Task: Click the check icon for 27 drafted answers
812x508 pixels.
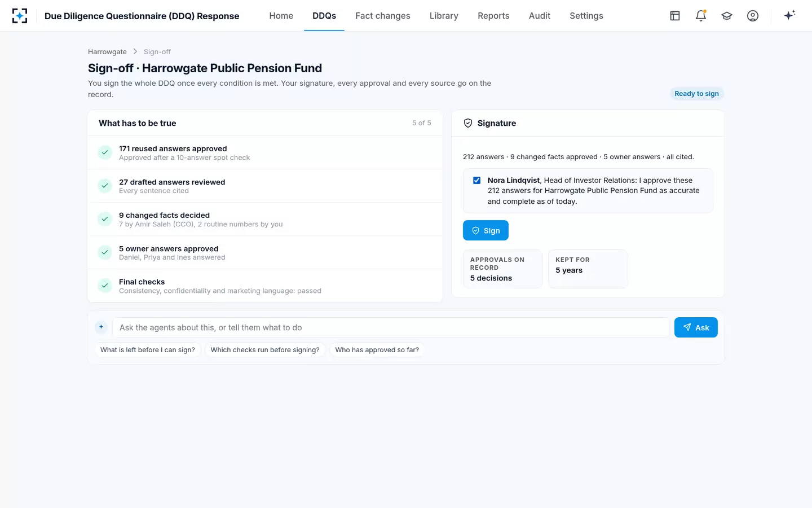Action: click(105, 186)
